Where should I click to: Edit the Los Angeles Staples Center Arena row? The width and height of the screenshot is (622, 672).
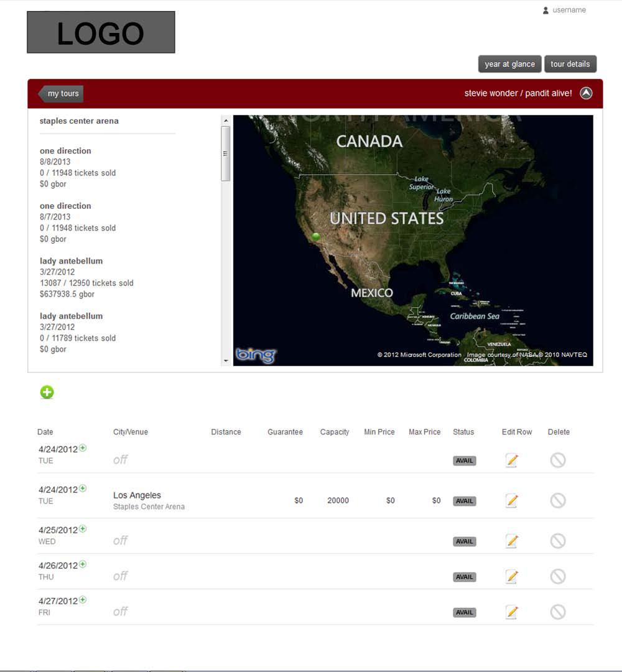(x=512, y=500)
